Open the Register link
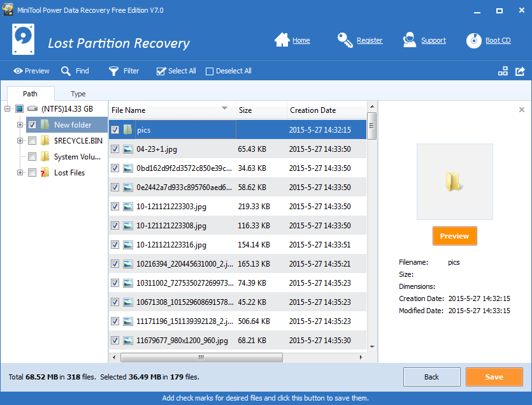 click(370, 40)
